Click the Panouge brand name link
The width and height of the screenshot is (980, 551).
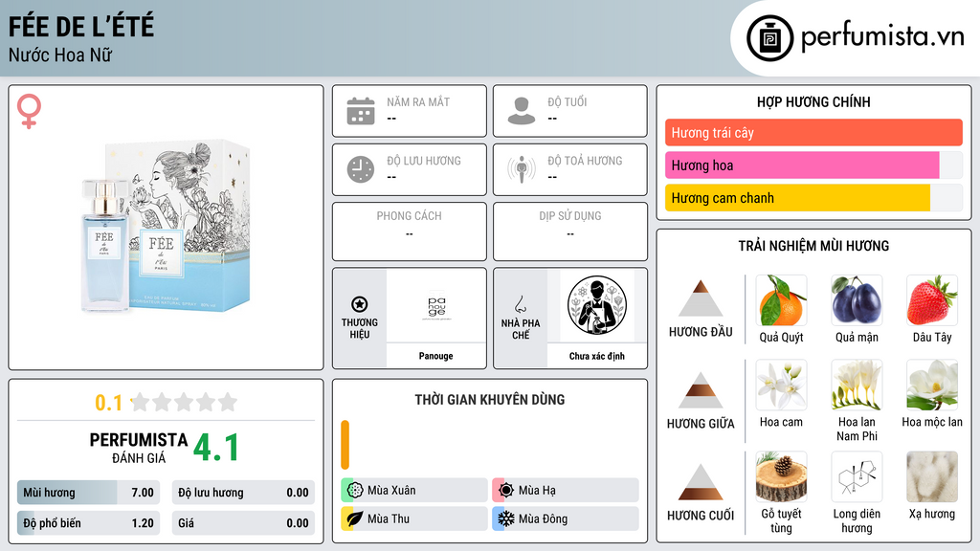[x=435, y=356]
